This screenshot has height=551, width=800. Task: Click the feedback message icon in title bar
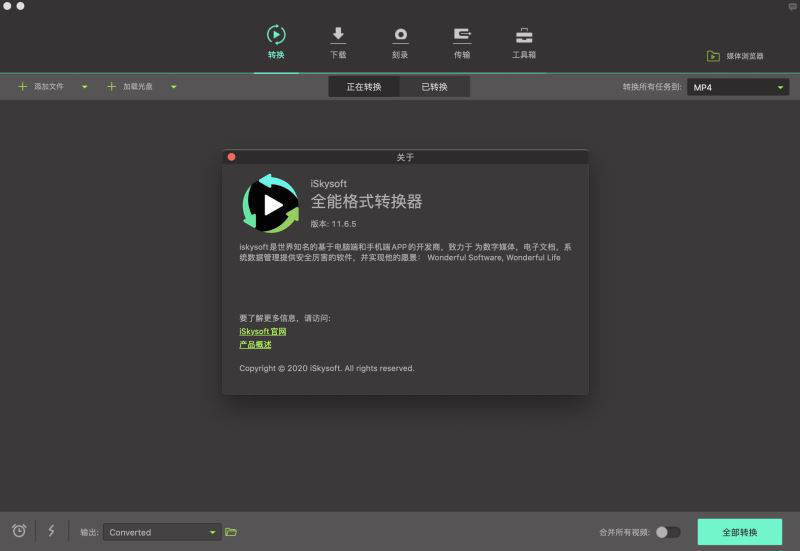pyautogui.click(x=793, y=7)
